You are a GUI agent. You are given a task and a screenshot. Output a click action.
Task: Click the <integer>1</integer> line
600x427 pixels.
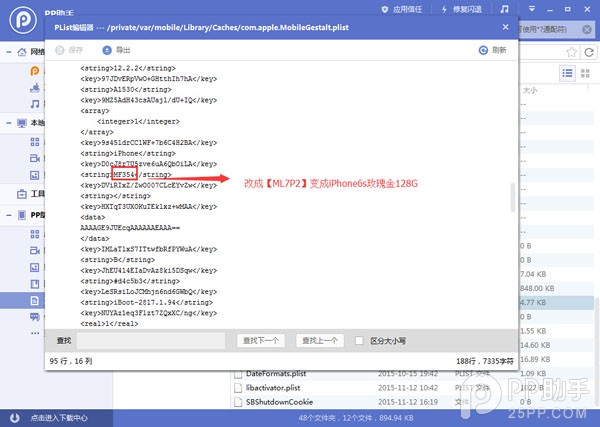click(138, 122)
